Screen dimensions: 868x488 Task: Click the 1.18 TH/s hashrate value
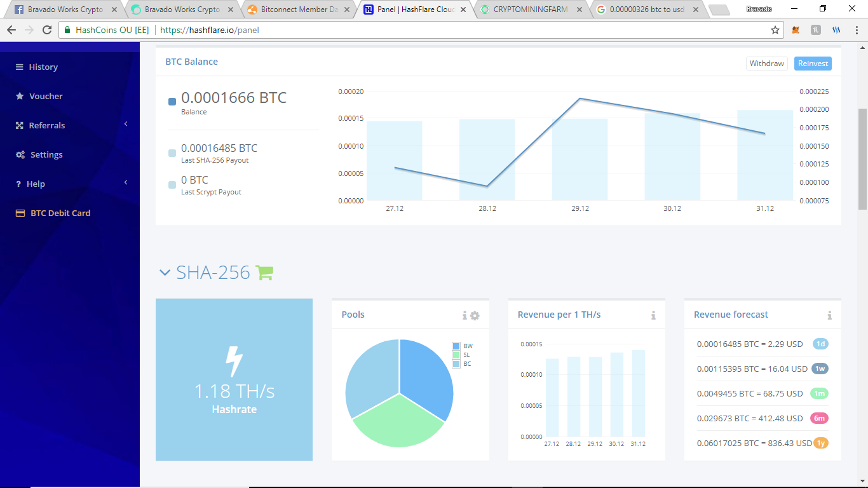[234, 391]
